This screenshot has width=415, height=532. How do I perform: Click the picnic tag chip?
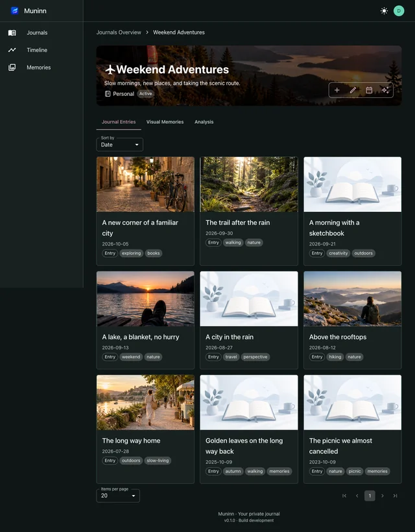355,471
